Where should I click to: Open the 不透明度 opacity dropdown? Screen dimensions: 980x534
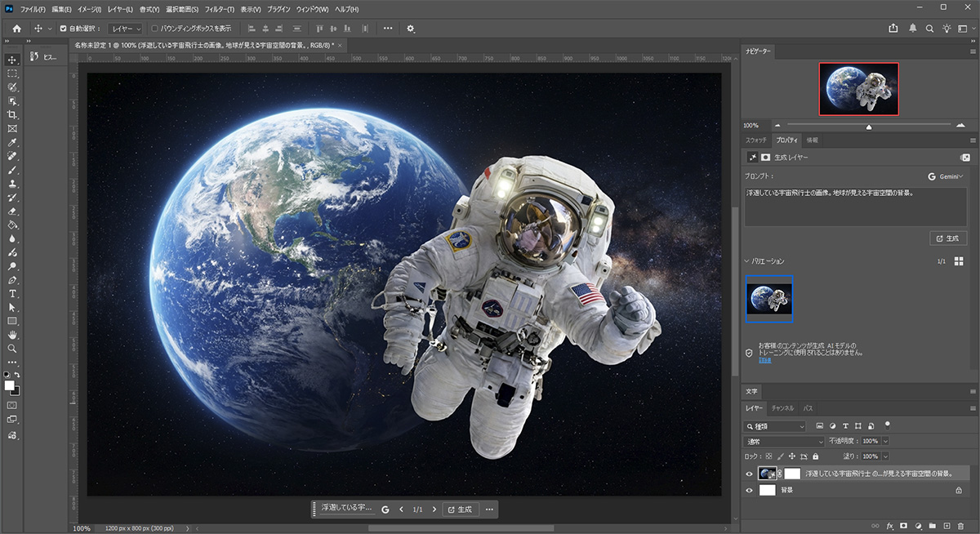(887, 441)
